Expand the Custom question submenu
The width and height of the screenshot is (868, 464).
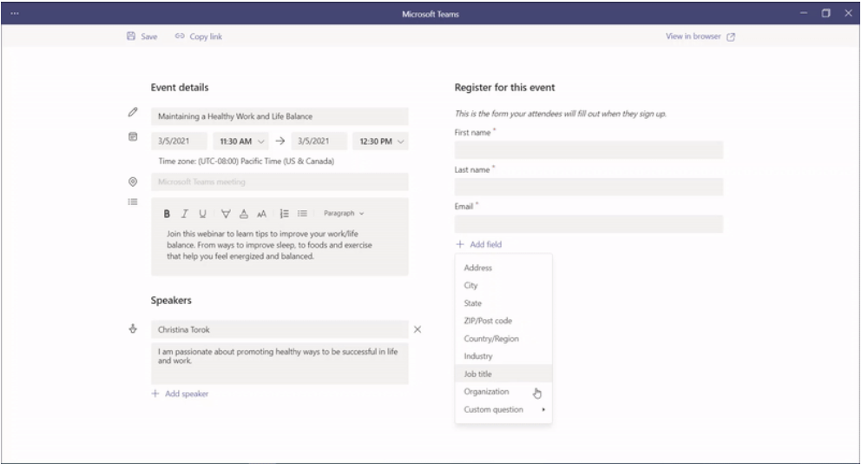[x=503, y=409]
